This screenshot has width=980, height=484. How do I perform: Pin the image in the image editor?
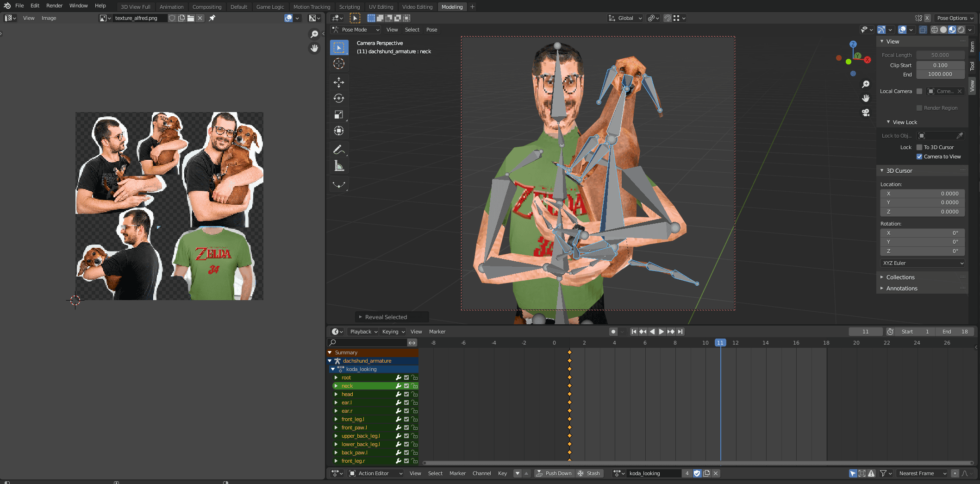[x=212, y=18]
